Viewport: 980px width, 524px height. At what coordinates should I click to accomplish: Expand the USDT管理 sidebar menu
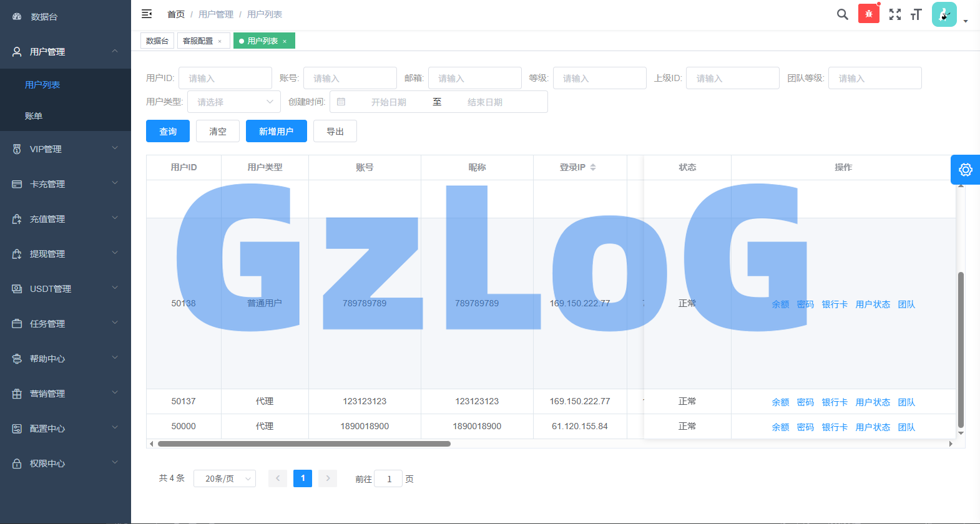click(x=66, y=289)
